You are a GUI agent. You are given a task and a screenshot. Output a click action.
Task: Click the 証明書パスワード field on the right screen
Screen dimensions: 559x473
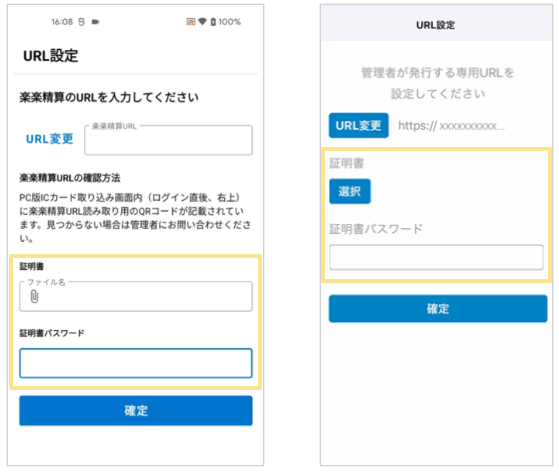[436, 257]
